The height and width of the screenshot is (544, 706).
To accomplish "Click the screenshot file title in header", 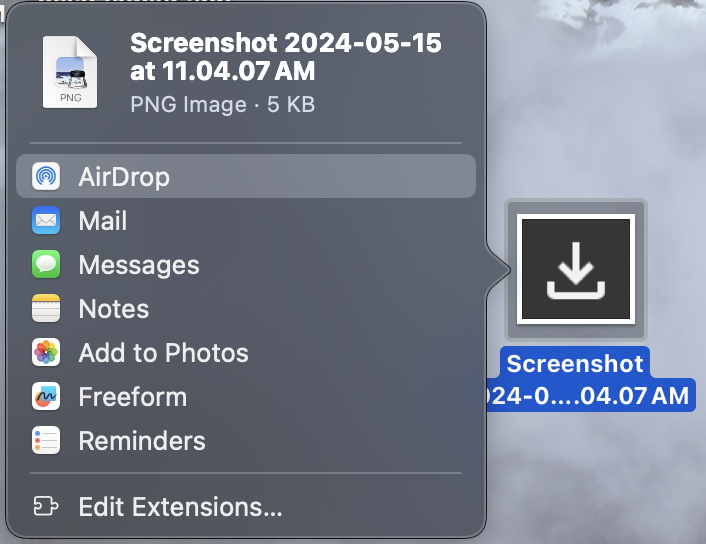I will (286, 57).
